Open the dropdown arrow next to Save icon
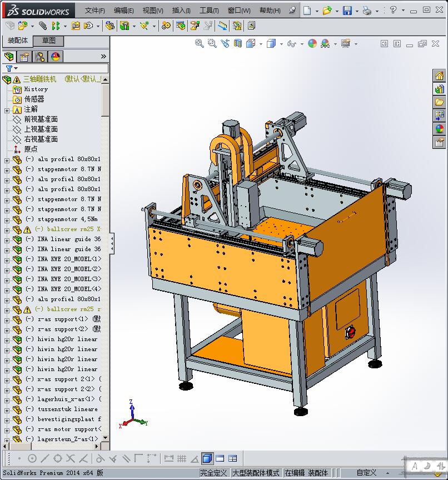The height and width of the screenshot is (480, 448). [x=357, y=11]
